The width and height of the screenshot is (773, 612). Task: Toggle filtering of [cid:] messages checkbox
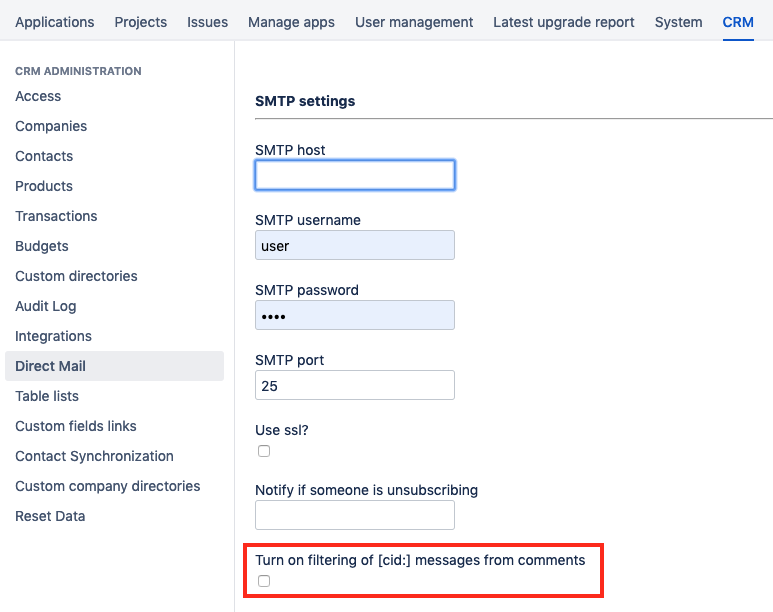tap(264, 581)
